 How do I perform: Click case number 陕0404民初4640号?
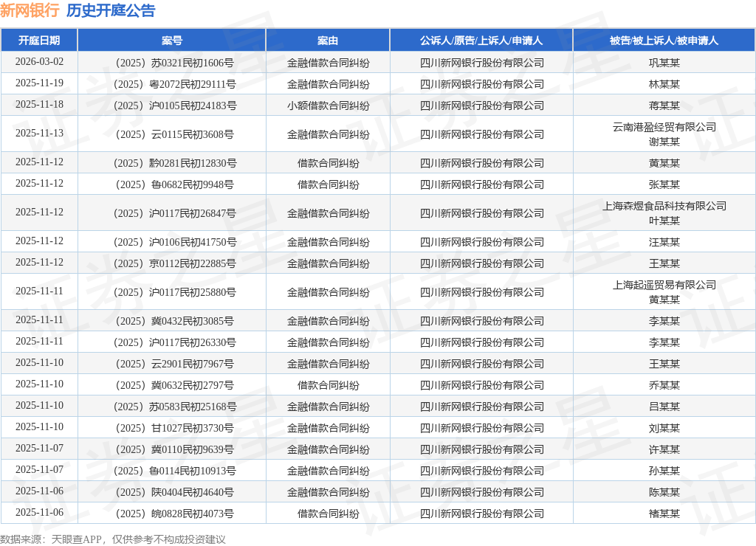[174, 493]
